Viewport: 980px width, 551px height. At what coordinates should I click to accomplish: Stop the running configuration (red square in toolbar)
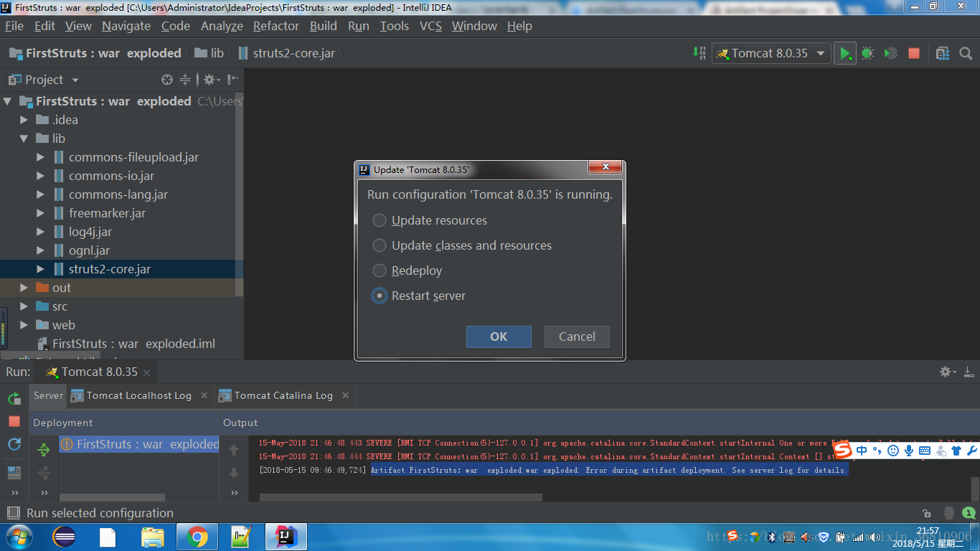pyautogui.click(x=913, y=53)
